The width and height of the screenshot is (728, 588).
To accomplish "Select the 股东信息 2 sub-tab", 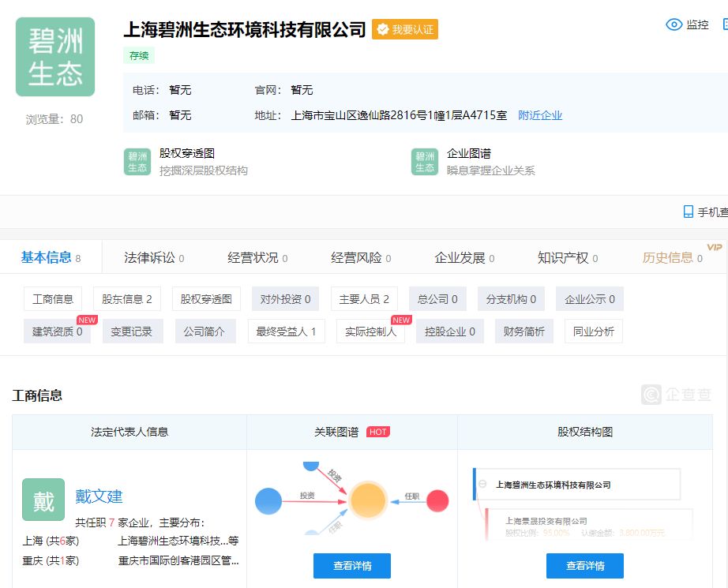I will point(126,299).
